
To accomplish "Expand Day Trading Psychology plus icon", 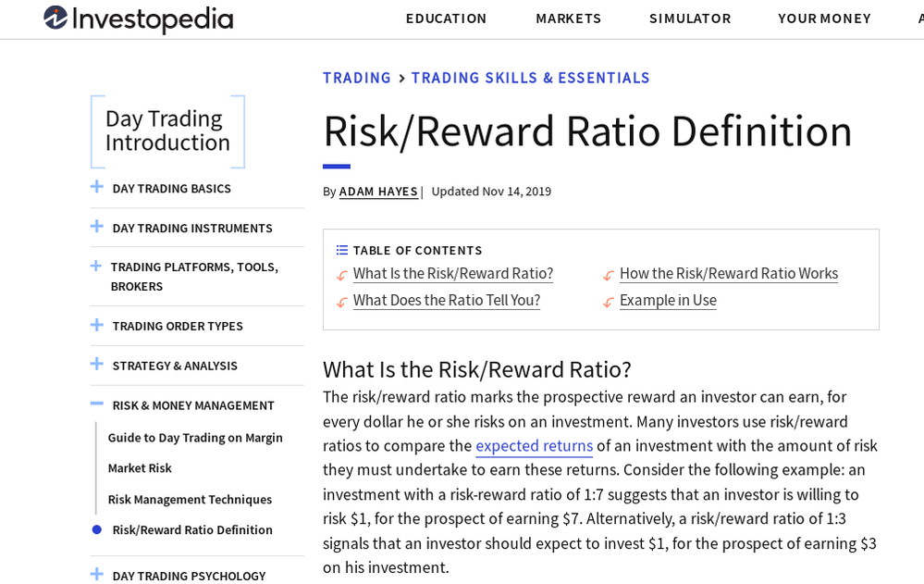I will pos(96,574).
